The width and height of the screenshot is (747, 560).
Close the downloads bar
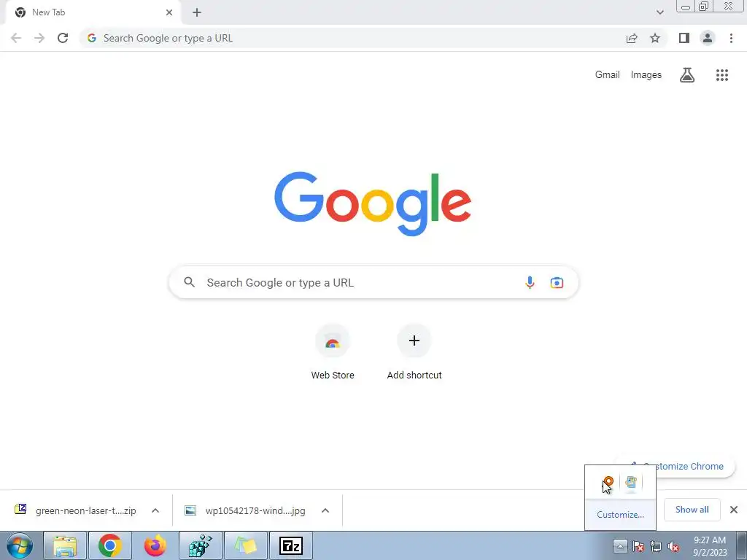click(734, 510)
